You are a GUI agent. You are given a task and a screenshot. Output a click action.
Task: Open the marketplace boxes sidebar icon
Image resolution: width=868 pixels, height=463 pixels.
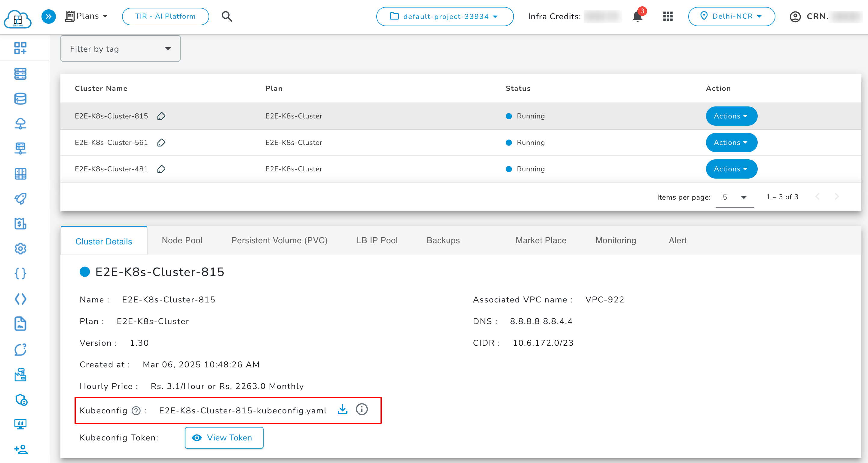pyautogui.click(x=20, y=374)
